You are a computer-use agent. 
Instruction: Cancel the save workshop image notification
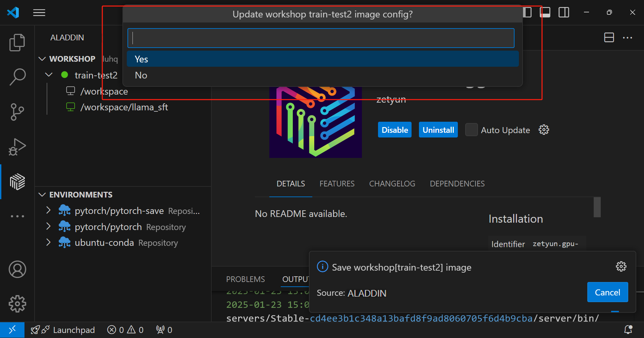point(607,292)
